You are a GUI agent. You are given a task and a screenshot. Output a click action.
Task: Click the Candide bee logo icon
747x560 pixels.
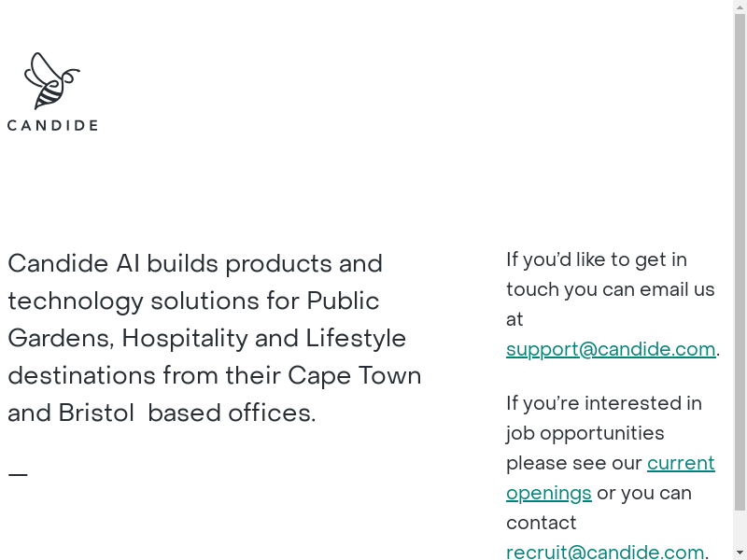tap(51, 80)
